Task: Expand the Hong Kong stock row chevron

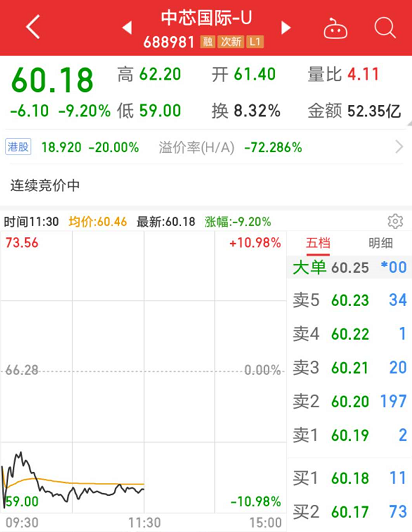Action: [x=399, y=147]
